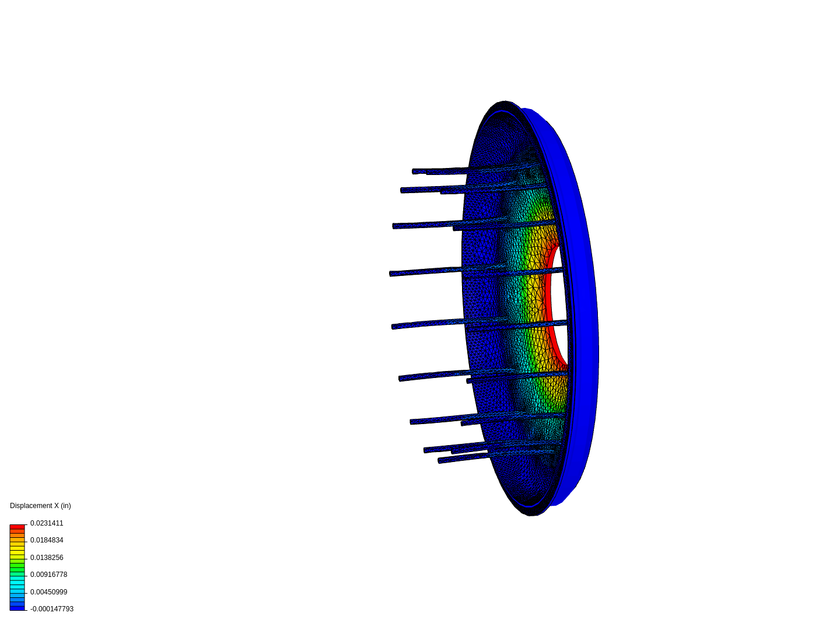This screenshot has width=840, height=630.
Task: Click the dark blue band at legend bottom
Action: [17, 608]
